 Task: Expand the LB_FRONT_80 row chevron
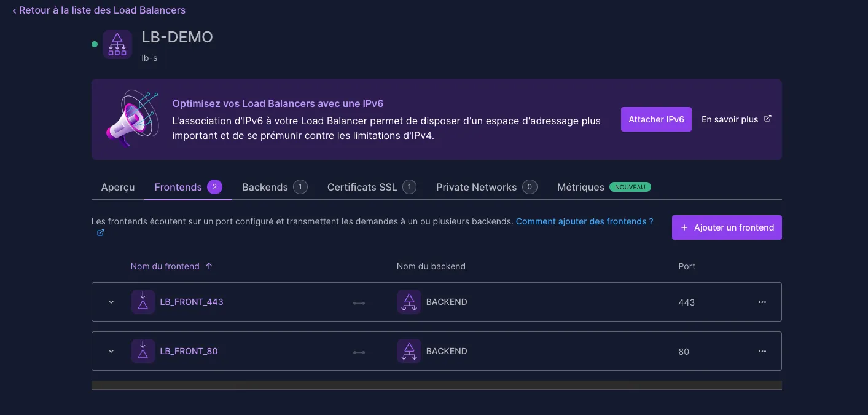click(111, 351)
